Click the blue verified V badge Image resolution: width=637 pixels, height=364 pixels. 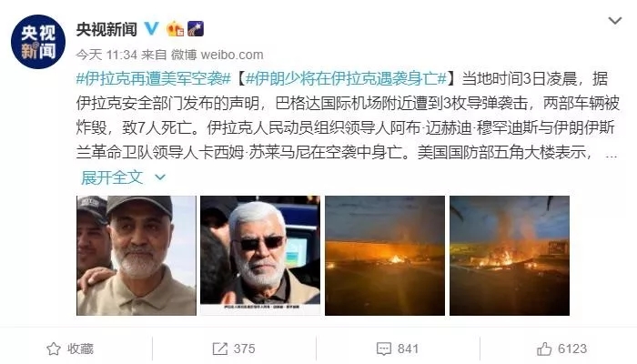click(152, 28)
